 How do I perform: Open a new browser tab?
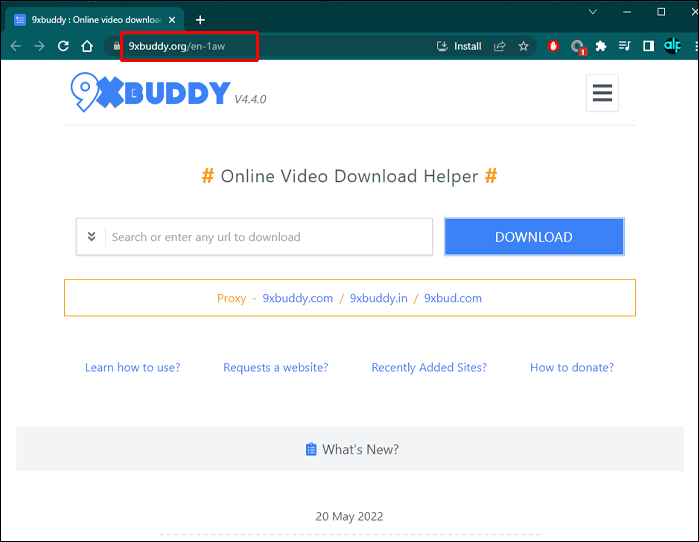pos(200,20)
